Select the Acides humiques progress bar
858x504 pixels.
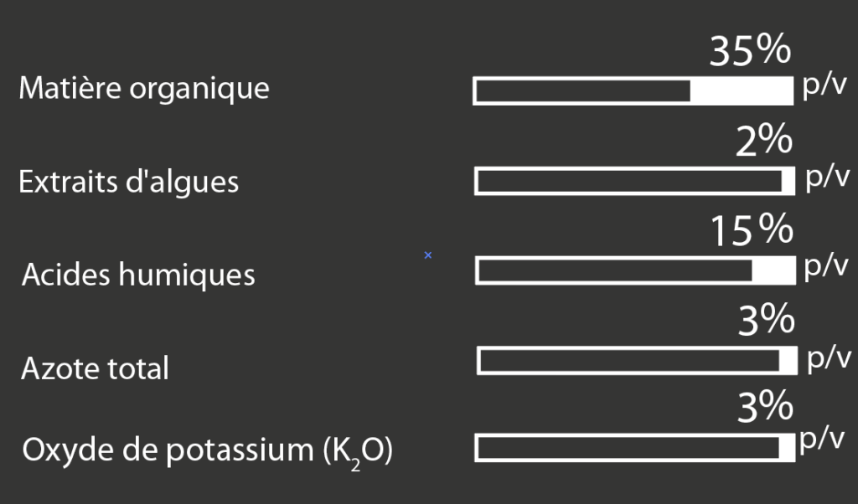click(635, 270)
